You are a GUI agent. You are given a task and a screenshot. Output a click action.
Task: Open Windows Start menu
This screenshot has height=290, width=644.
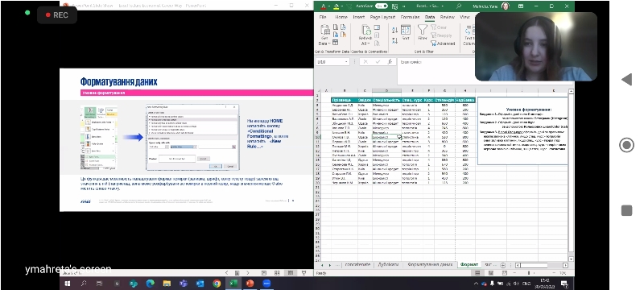point(67,284)
